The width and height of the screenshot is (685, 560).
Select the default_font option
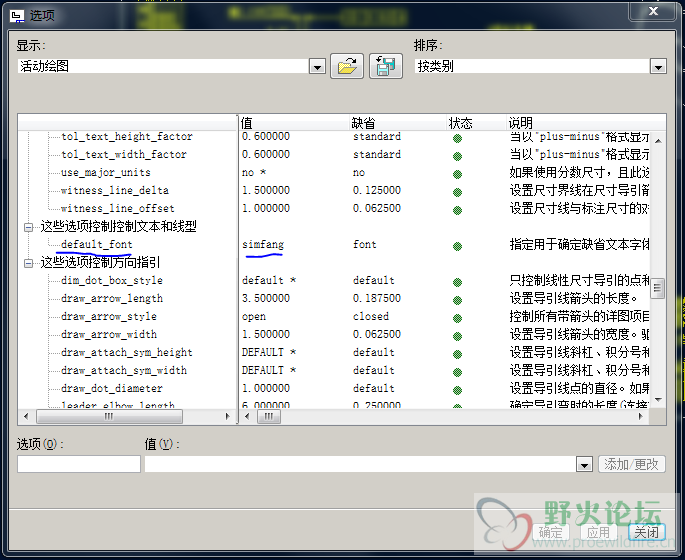[x=97, y=245]
